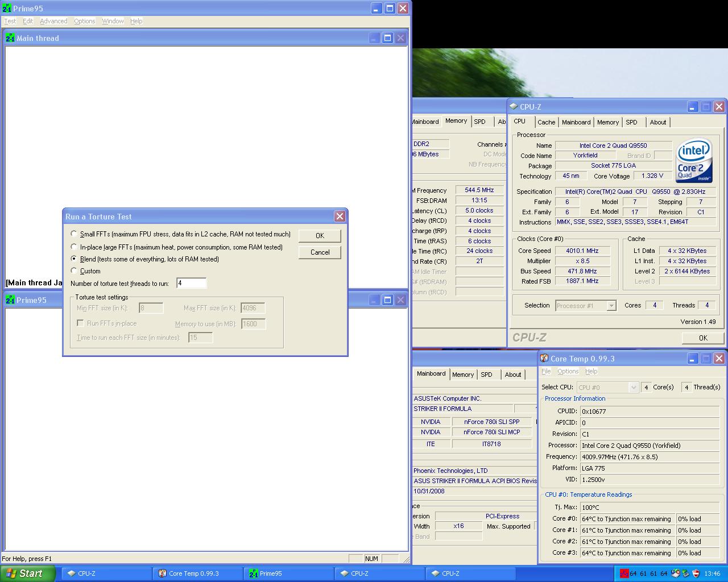Close the Run a Torture Test dialog
728x582 pixels.
340,216
